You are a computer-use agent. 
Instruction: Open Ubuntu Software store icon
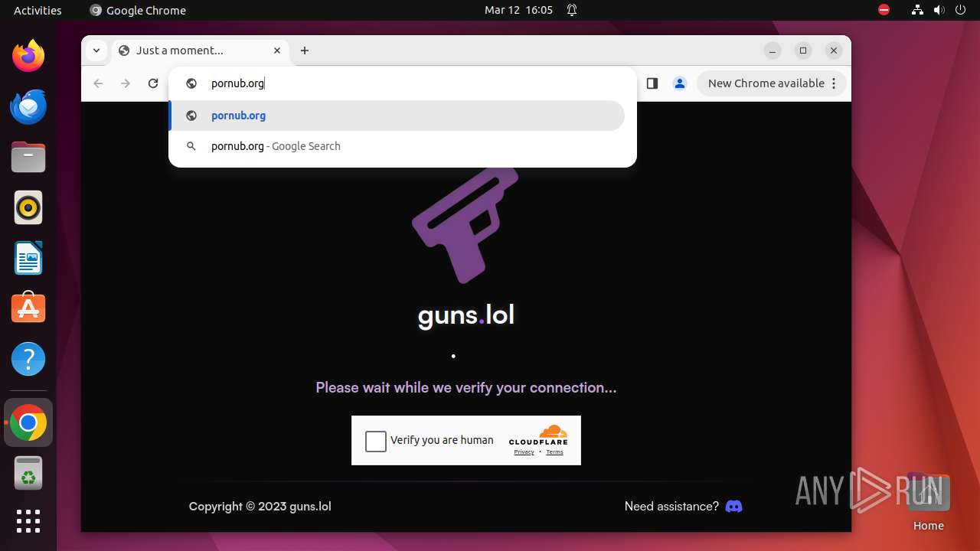28,308
